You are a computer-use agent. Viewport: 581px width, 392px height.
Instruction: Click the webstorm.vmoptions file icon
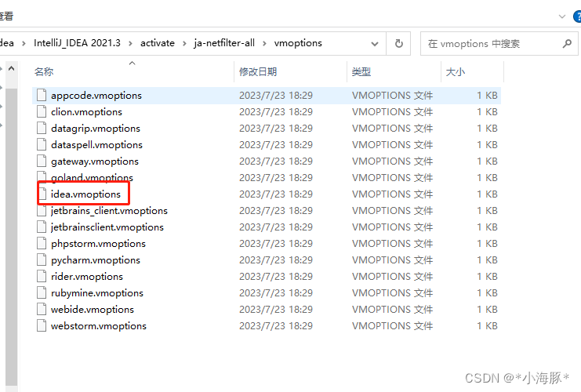coord(42,326)
